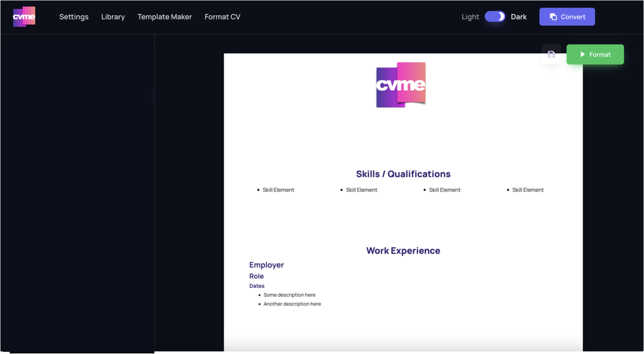Image resolution: width=644 pixels, height=354 pixels.
Task: Click the play icon inside the Format button
Action: (x=583, y=54)
